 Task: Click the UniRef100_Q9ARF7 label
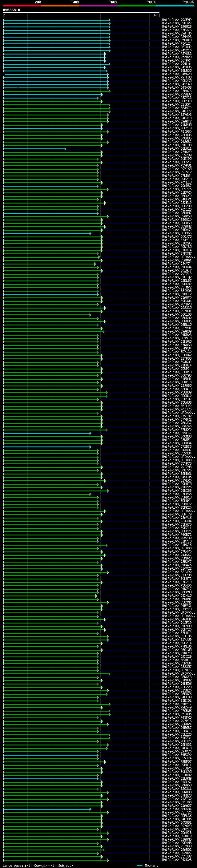pos(177,121)
